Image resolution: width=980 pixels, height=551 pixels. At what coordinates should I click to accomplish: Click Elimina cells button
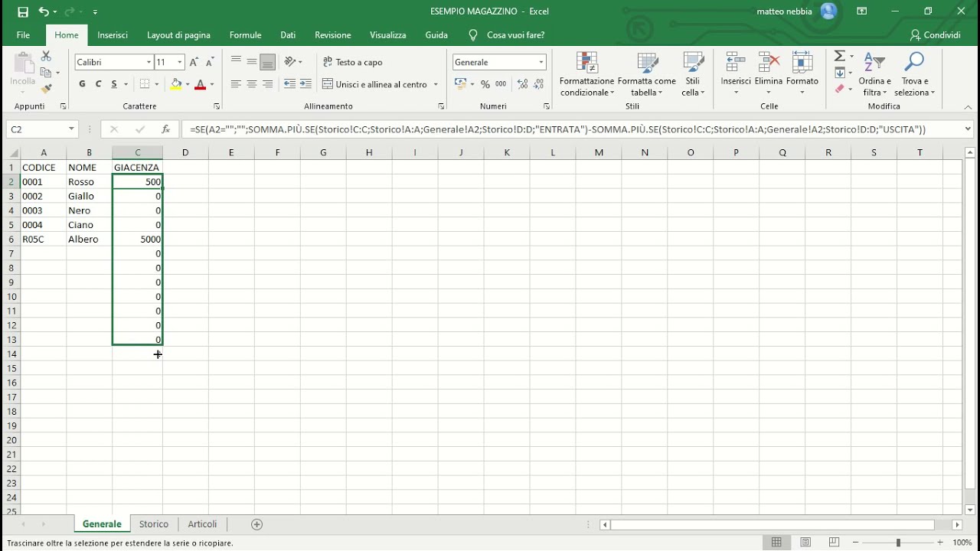click(x=769, y=74)
